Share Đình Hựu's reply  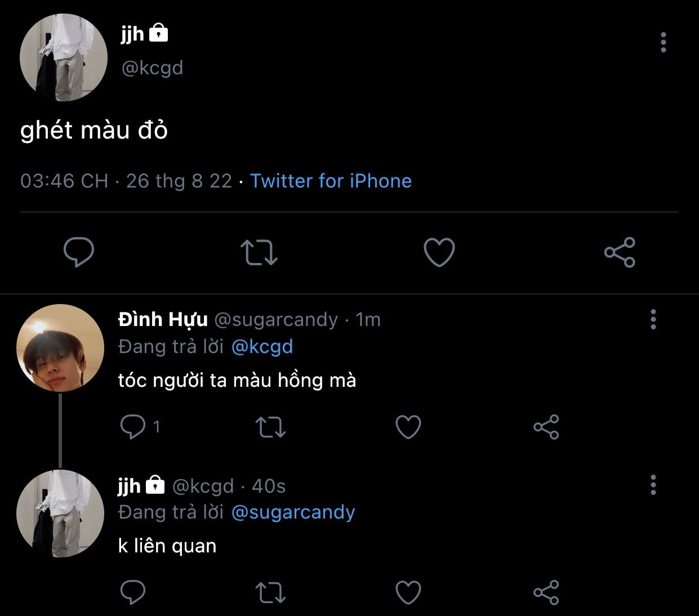546,427
